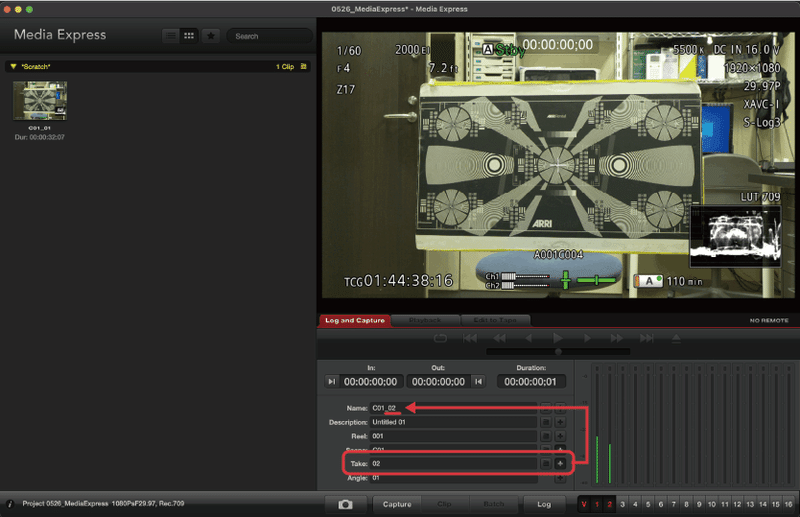The image size is (800, 517).
Task: Click the step forward one frame control
Action: point(587,338)
